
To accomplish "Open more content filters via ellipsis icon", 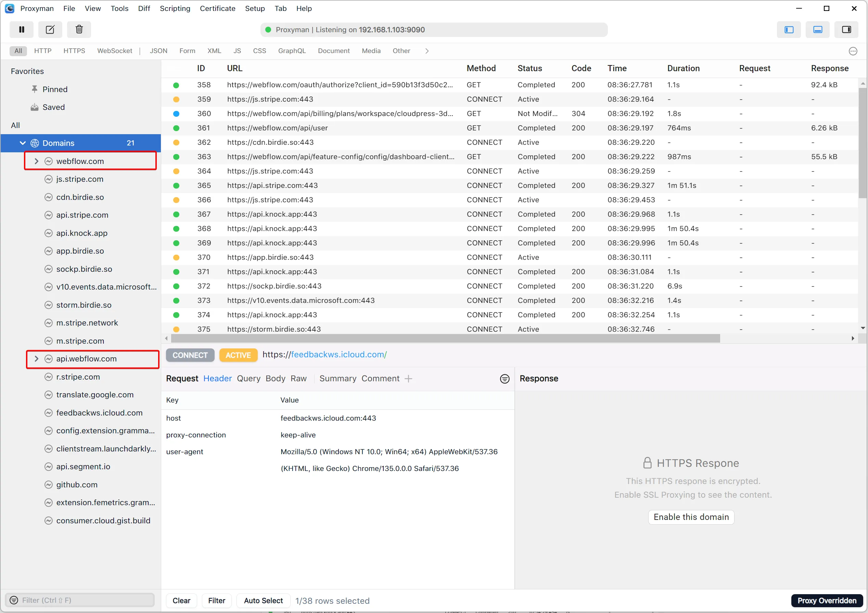I will click(853, 51).
